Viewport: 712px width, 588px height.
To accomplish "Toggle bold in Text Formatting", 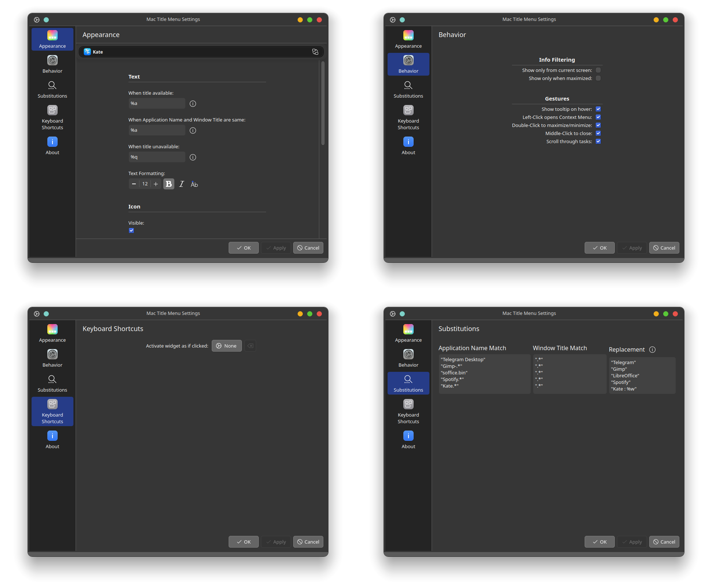I will click(169, 184).
